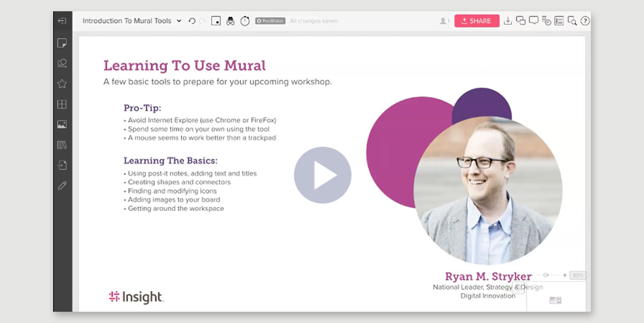Open the comments icon in the toolbar
This screenshot has height=323, width=644.
pos(535,20)
